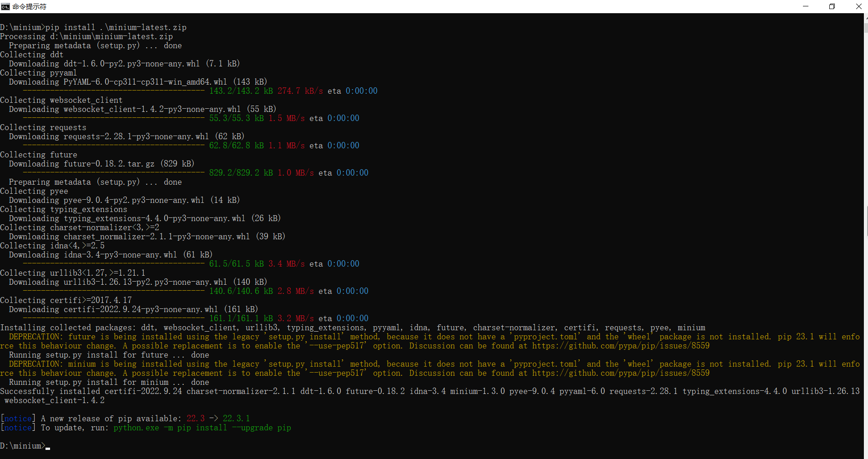The image size is (868, 459).
Task: Click the '1.5 MB/s' download speed
Action: point(287,118)
